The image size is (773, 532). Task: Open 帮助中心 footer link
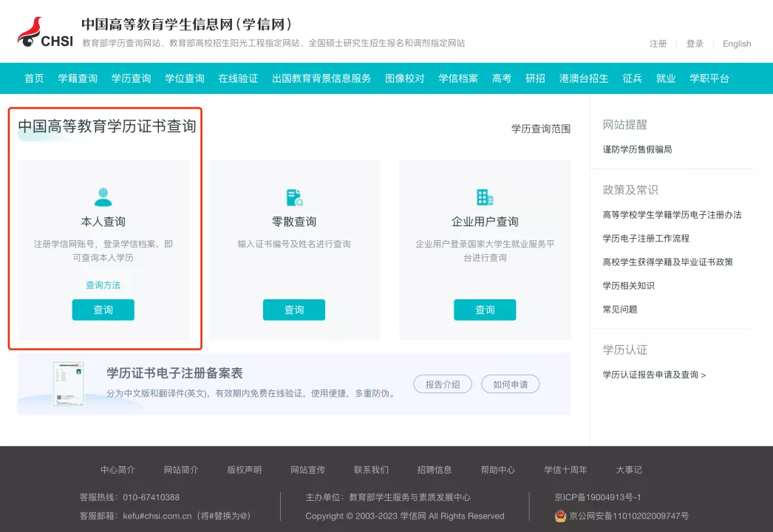pyautogui.click(x=497, y=470)
